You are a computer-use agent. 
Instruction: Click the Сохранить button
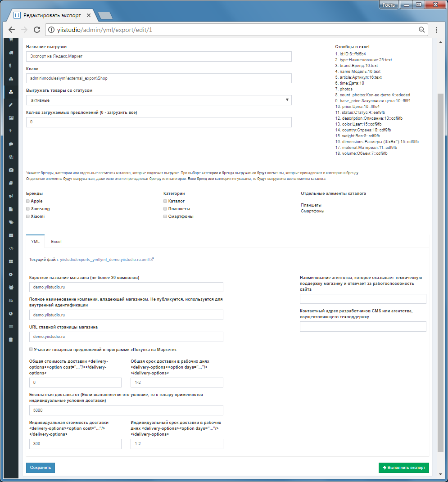pos(41,468)
